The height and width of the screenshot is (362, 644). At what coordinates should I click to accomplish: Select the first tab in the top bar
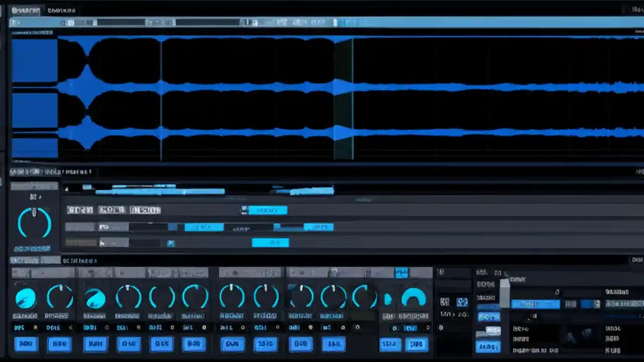click(x=25, y=10)
